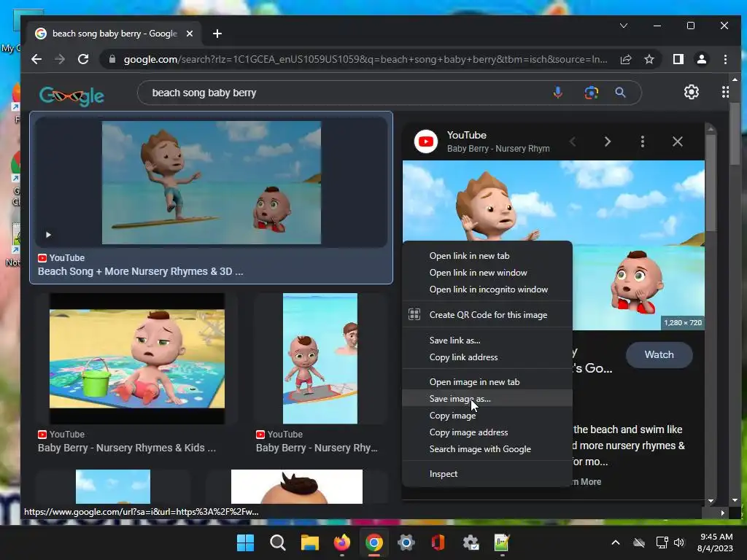Close the image preview panel
This screenshot has width=747, height=560.
click(x=678, y=141)
